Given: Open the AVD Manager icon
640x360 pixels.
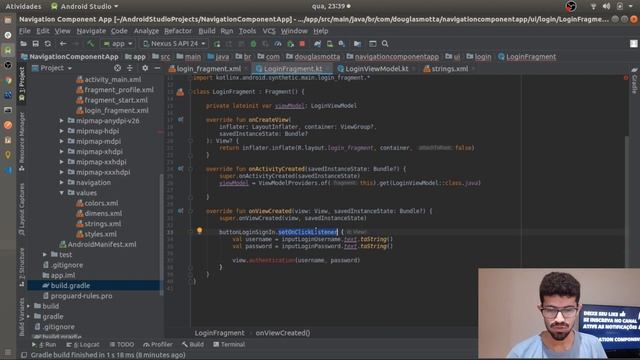Looking at the screenshot, I should (x=329, y=44).
